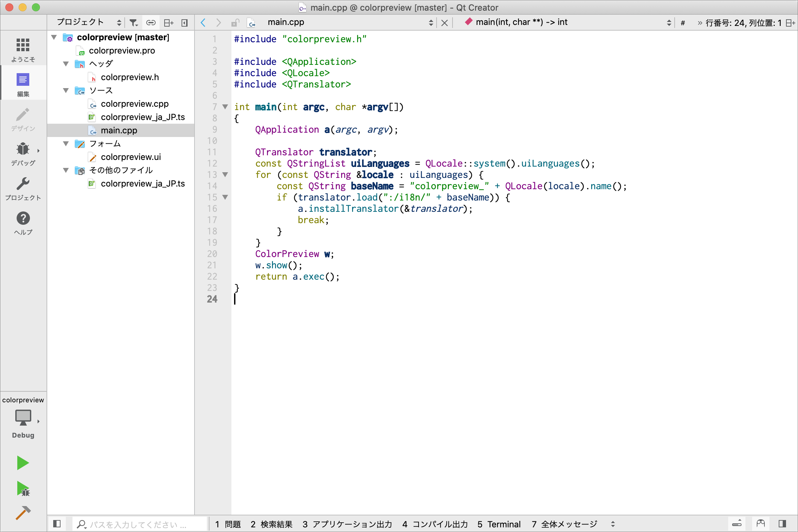Click the ColorPreview type on line 20
This screenshot has width=798, height=532.
click(x=287, y=254)
